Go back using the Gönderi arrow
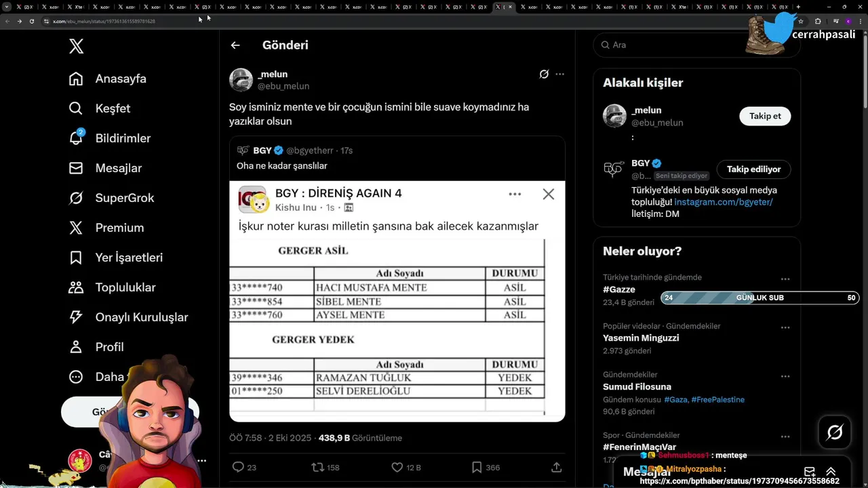The width and height of the screenshot is (868, 488). [x=235, y=45]
